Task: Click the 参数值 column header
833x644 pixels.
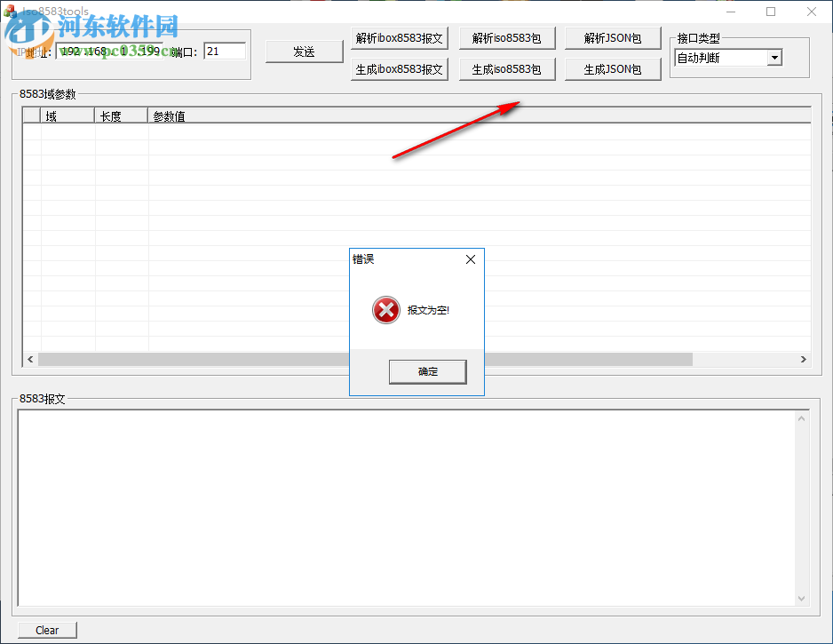Action: 170,115
